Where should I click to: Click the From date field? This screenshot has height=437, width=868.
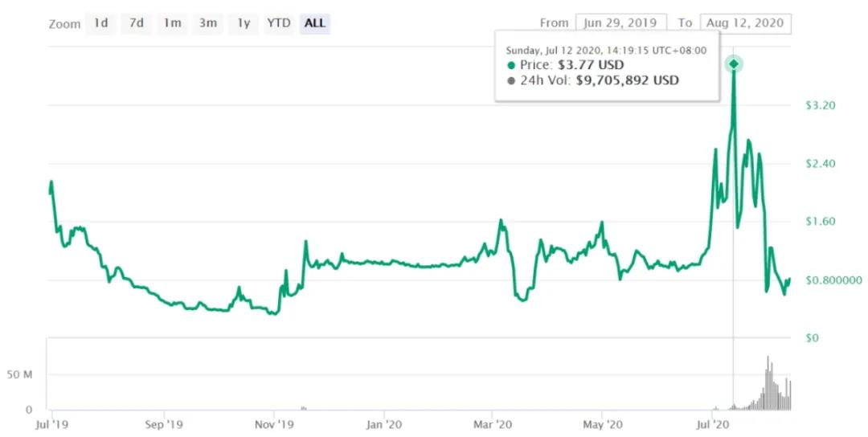tap(620, 23)
